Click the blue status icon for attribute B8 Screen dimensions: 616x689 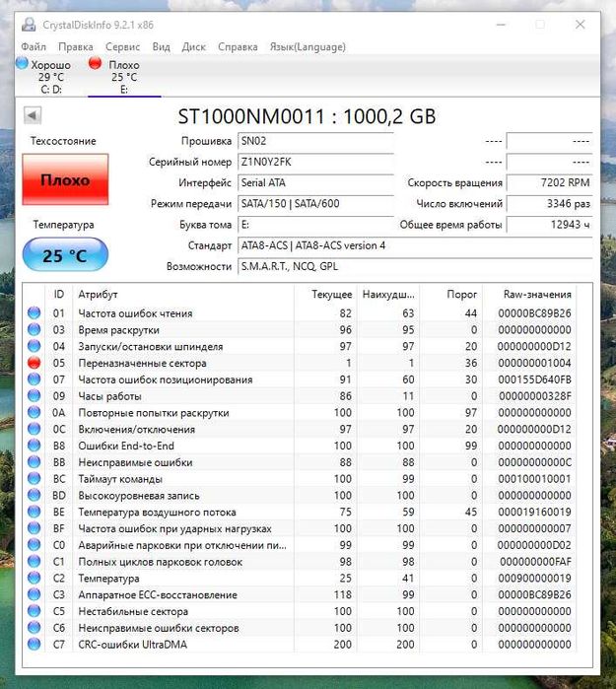point(34,446)
